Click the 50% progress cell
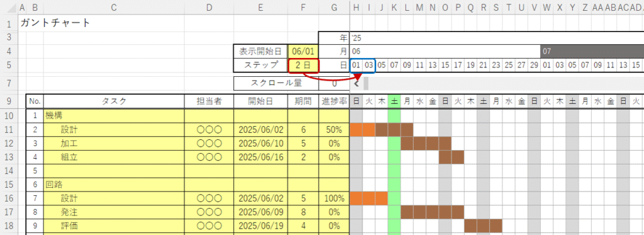 coord(334,130)
